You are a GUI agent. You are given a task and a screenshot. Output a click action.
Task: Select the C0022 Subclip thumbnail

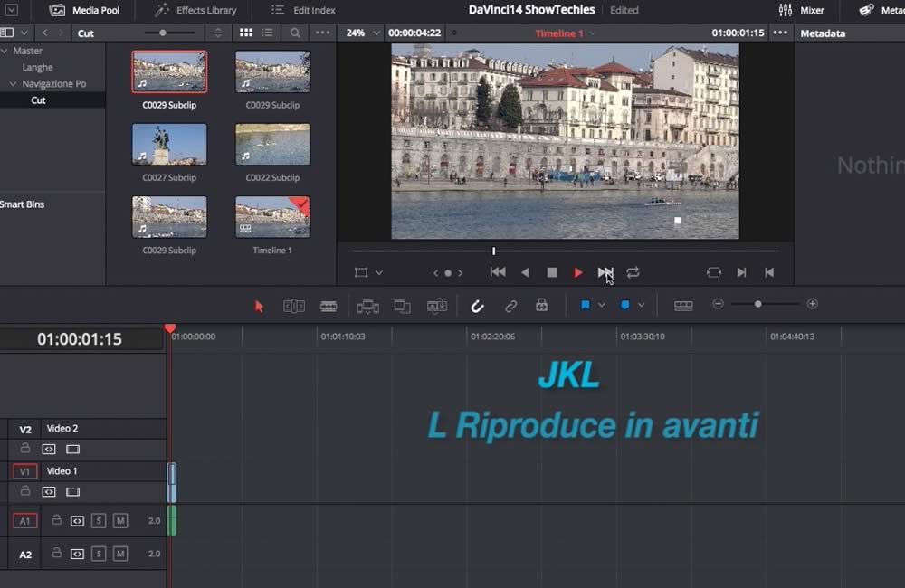click(272, 144)
